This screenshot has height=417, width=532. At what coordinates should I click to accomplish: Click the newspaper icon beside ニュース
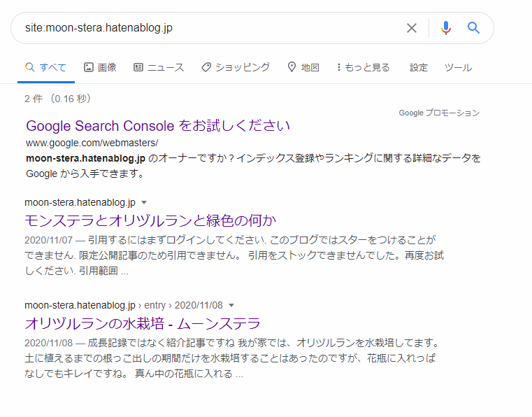pos(138,67)
